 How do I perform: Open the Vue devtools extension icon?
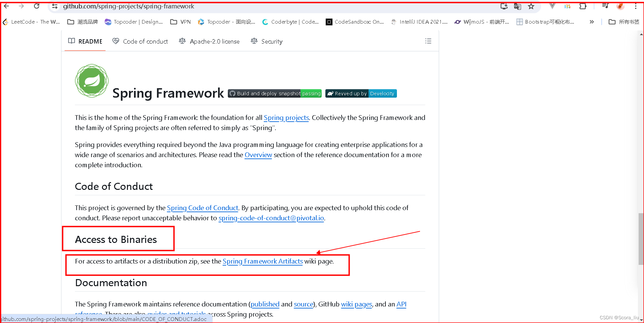click(x=552, y=6)
